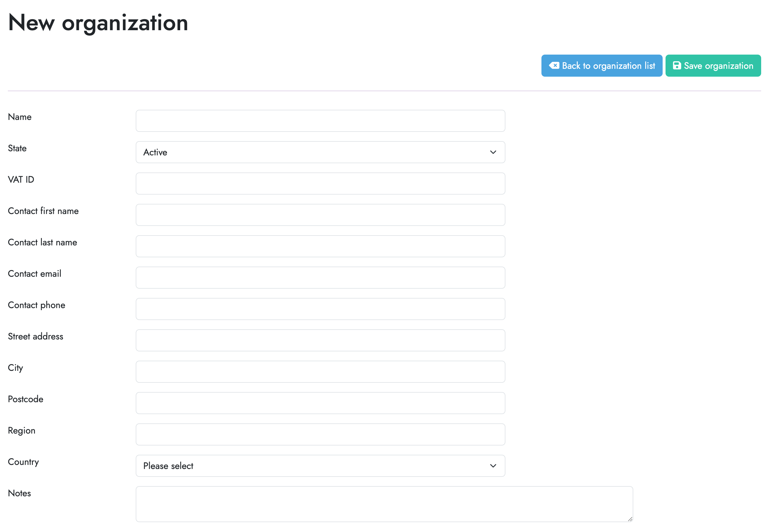Viewport: 769px width, 532px height.
Task: Click the Back to organization list button
Action: 602,66
